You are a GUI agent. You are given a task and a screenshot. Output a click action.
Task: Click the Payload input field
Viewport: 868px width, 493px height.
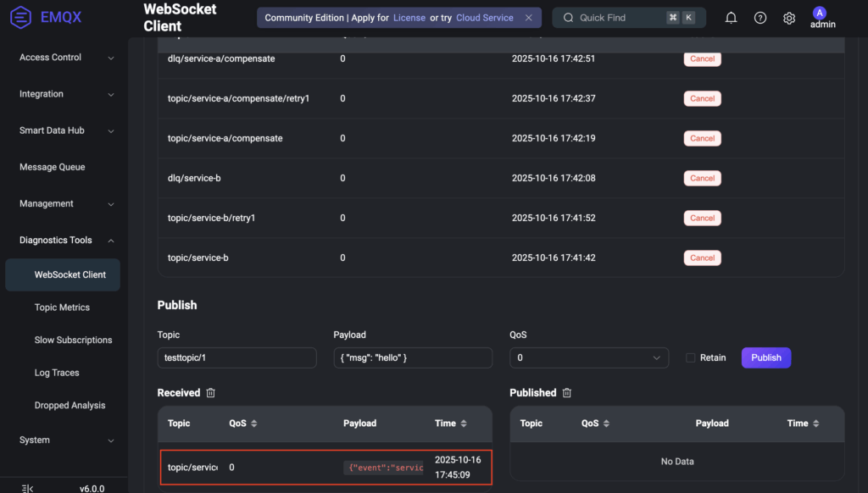click(x=412, y=357)
